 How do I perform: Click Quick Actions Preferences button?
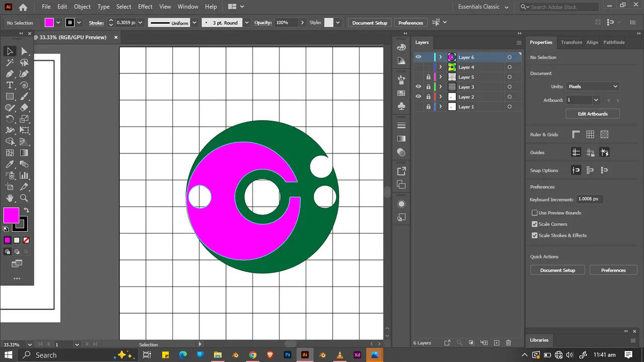613,270
